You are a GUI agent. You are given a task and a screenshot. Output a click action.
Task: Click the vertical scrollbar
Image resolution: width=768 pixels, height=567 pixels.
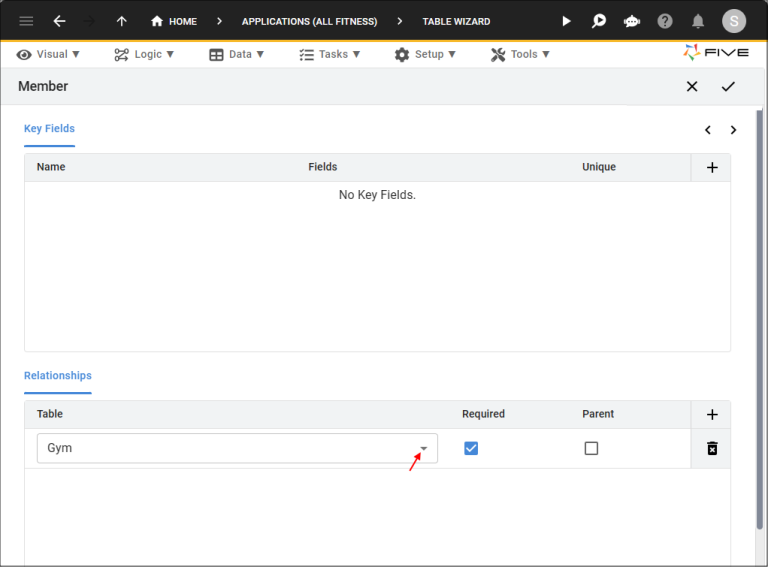(x=760, y=300)
